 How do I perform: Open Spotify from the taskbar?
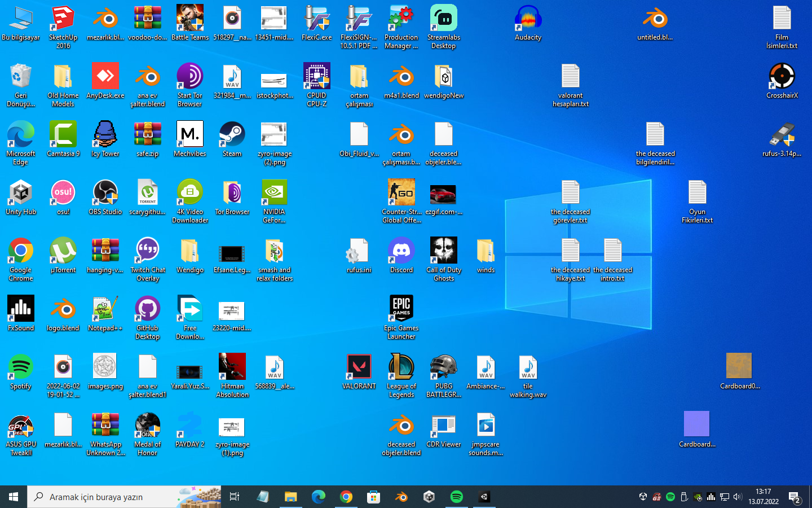click(x=457, y=497)
